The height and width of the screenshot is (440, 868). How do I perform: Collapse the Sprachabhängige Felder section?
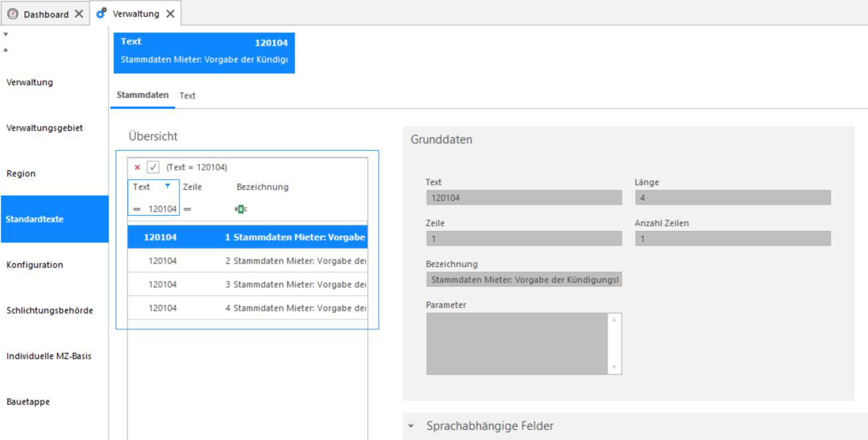click(411, 426)
